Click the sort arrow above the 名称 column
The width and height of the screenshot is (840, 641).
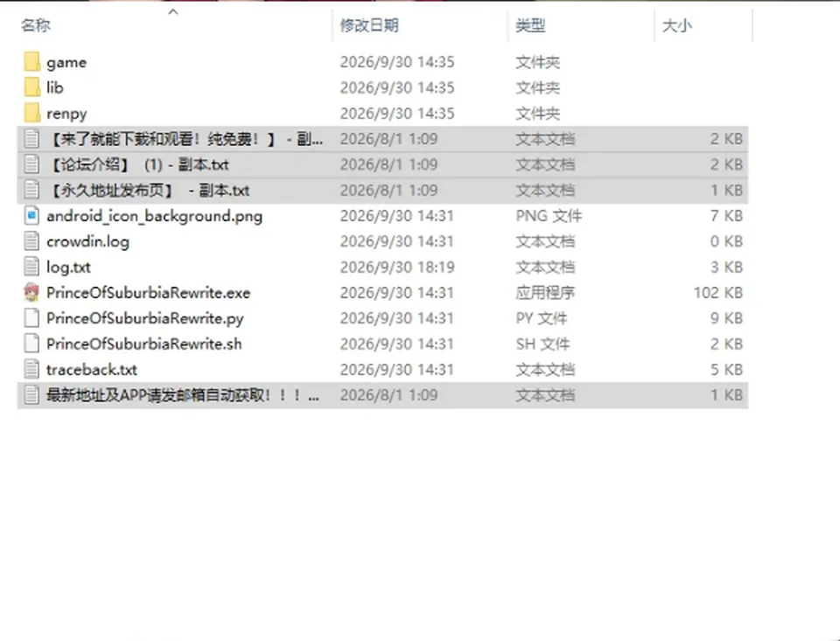pyautogui.click(x=173, y=11)
